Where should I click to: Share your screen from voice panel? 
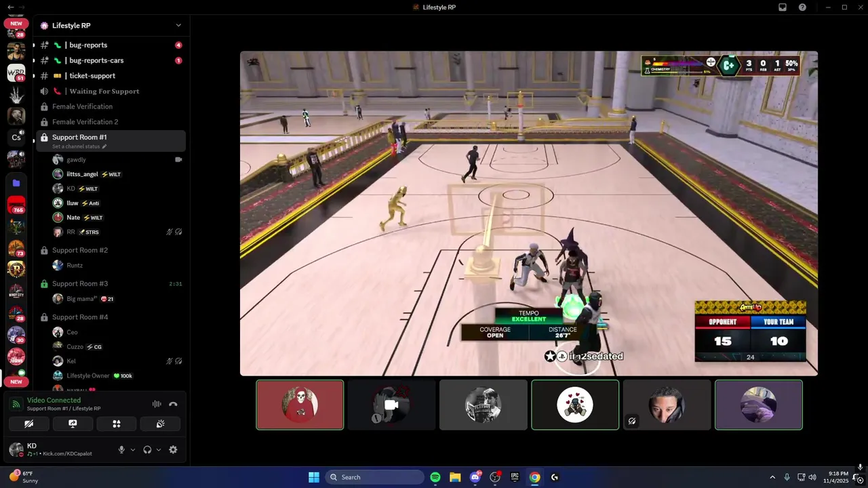73,424
